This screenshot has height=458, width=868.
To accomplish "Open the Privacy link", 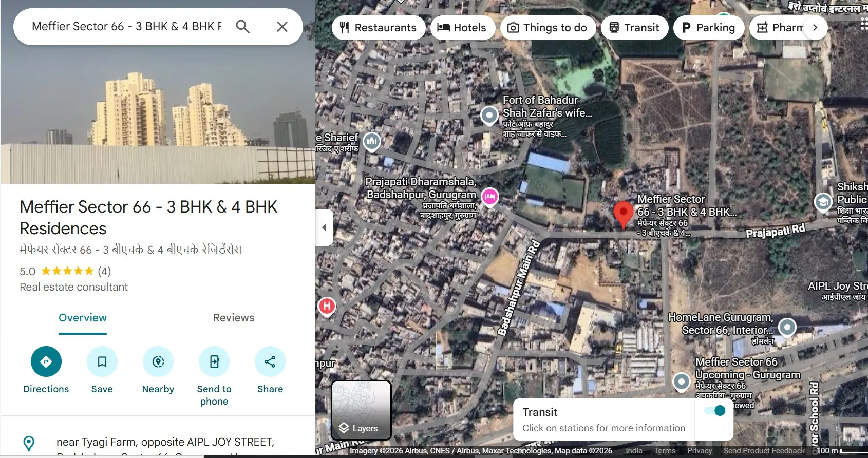I will pyautogui.click(x=700, y=451).
